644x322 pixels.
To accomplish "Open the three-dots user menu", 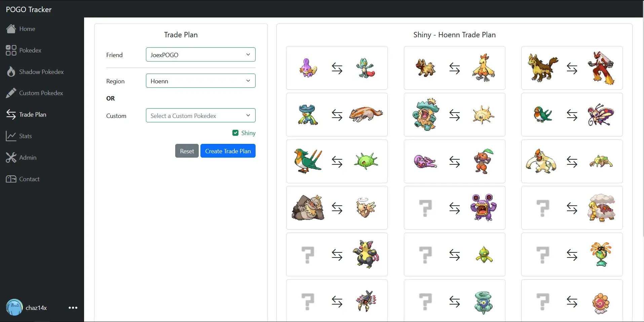I will (x=73, y=308).
